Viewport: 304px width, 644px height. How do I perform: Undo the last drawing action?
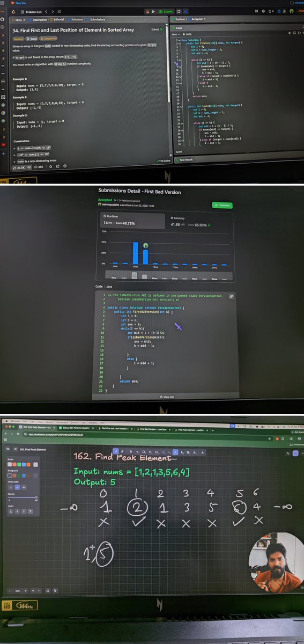pos(33,591)
